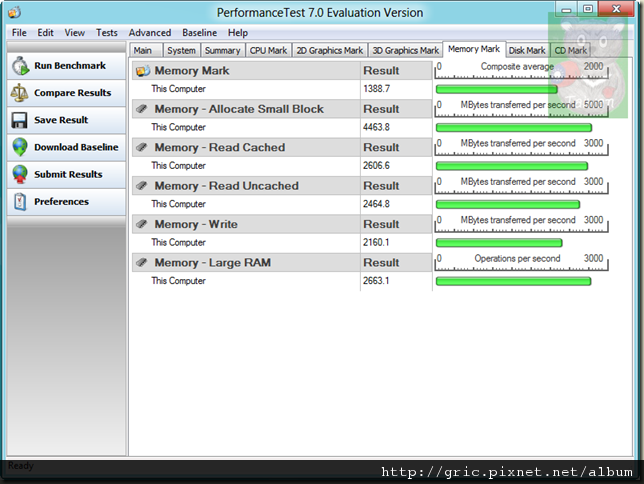Select the Memory - Large RAM header
This screenshot has height=484, width=644.
coord(282,262)
